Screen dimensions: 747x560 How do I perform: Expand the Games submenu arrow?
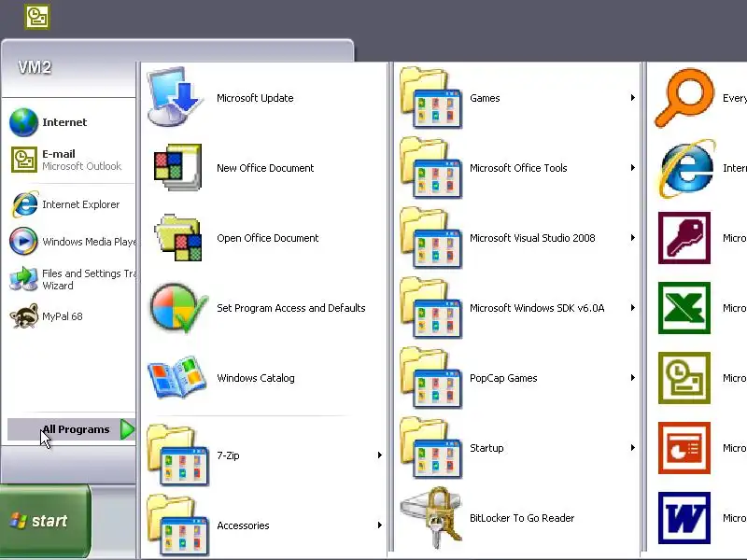click(633, 98)
